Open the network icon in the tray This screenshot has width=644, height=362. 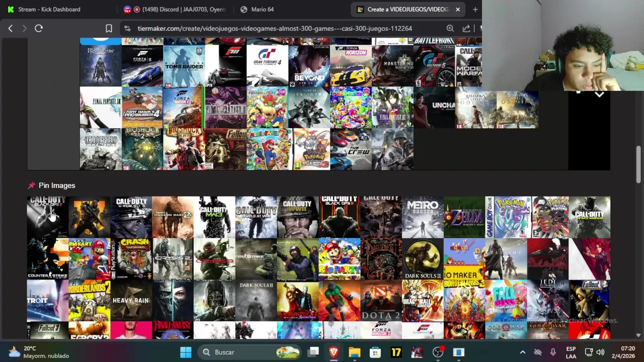tap(589, 352)
